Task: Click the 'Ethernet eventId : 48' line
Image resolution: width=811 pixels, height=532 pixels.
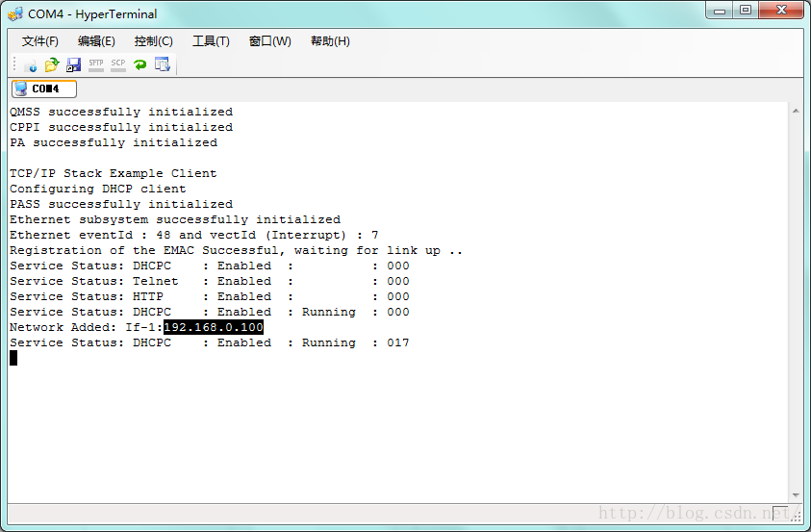Action: 194,236
